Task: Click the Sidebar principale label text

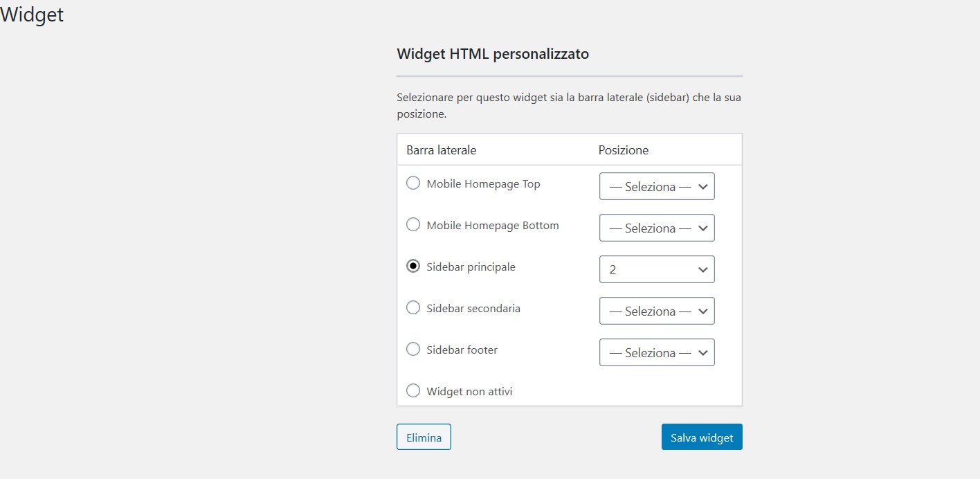Action: (x=471, y=267)
